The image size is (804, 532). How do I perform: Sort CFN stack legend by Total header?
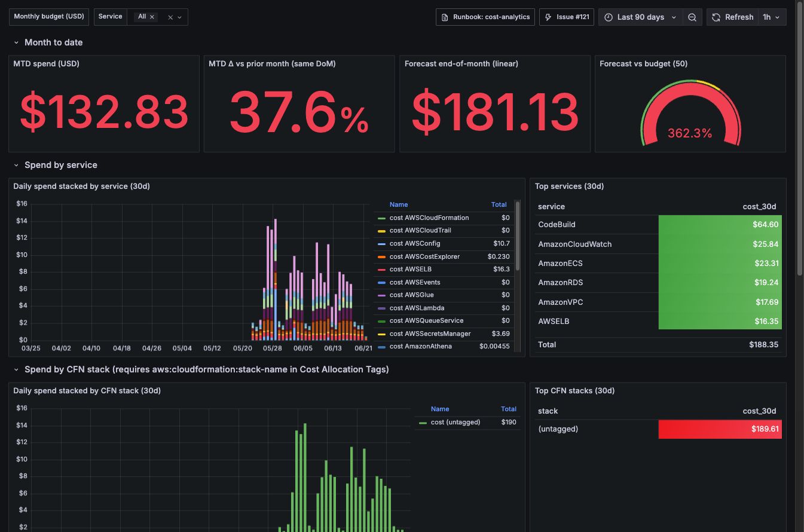click(509, 409)
